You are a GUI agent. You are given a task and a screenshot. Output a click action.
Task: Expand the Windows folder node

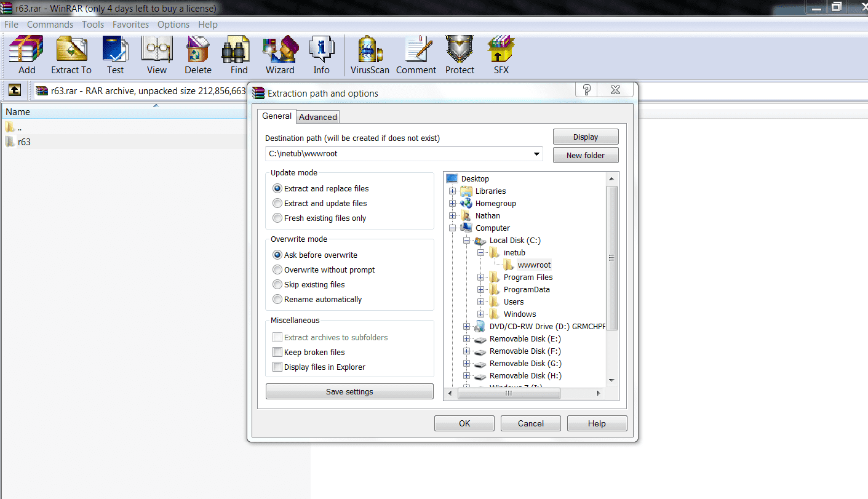(x=481, y=314)
